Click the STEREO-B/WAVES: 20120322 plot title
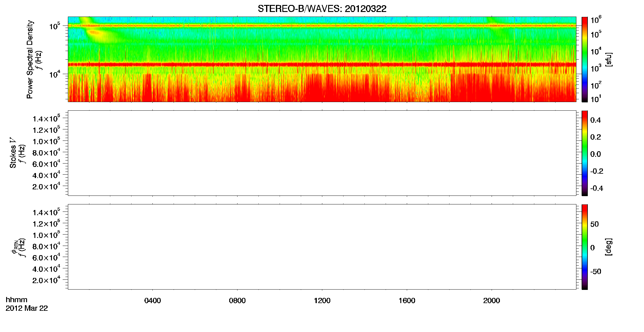 click(322, 9)
